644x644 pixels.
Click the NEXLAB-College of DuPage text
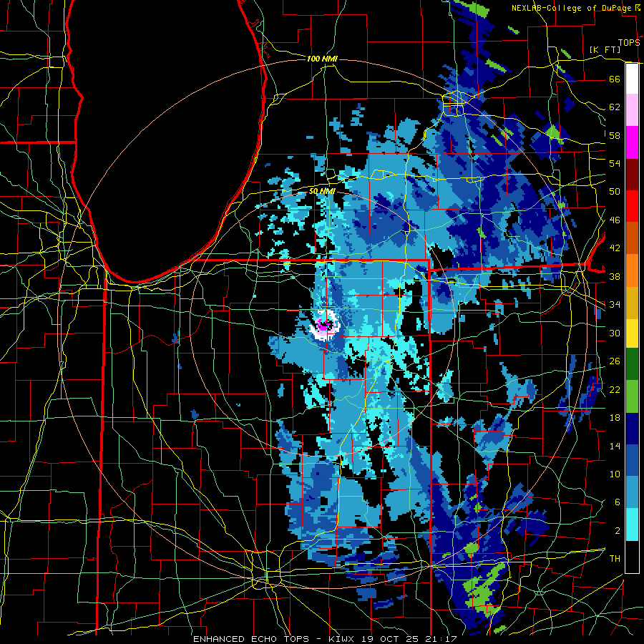[571, 8]
